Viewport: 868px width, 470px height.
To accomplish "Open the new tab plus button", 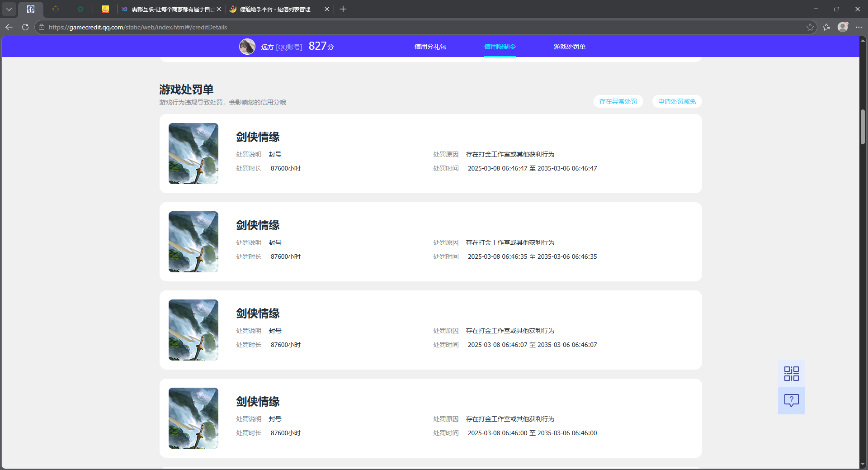I will tap(343, 9).
